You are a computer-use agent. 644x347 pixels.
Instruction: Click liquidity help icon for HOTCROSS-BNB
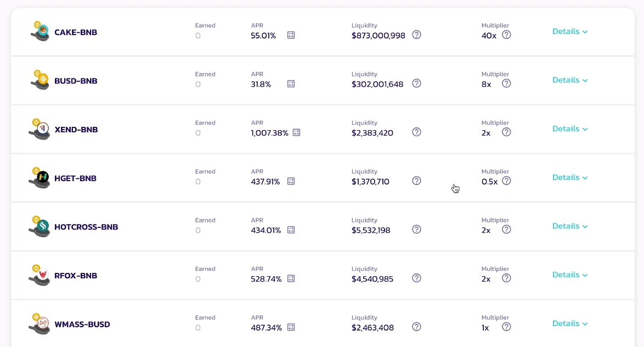416,230
